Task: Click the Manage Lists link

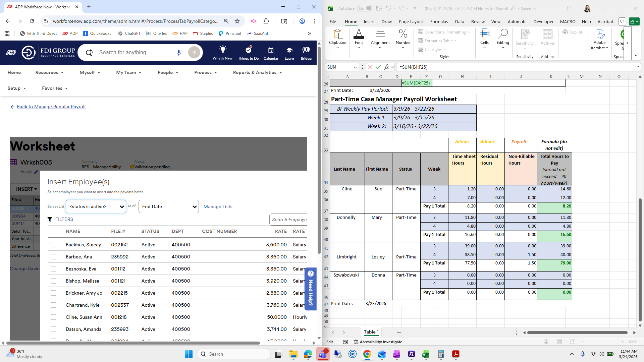Action: (x=218, y=206)
